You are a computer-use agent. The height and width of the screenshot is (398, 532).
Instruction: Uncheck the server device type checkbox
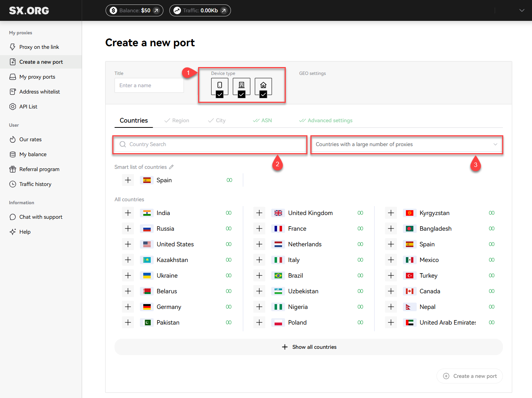tap(241, 95)
